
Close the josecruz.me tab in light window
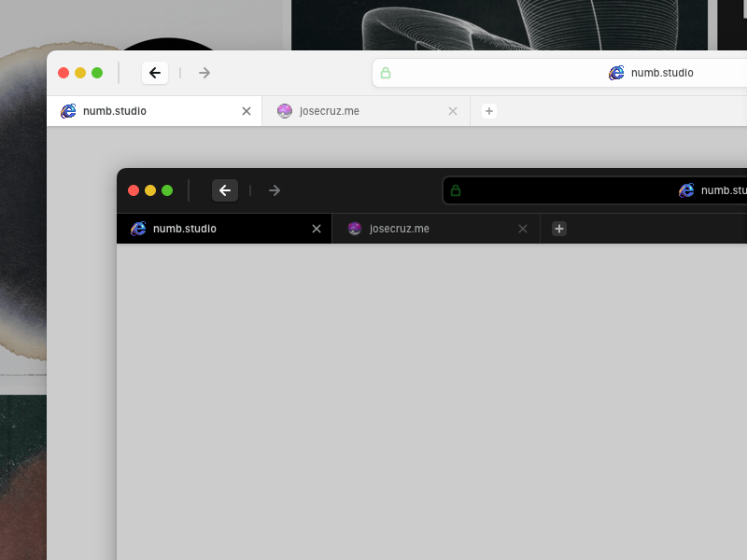(x=453, y=111)
